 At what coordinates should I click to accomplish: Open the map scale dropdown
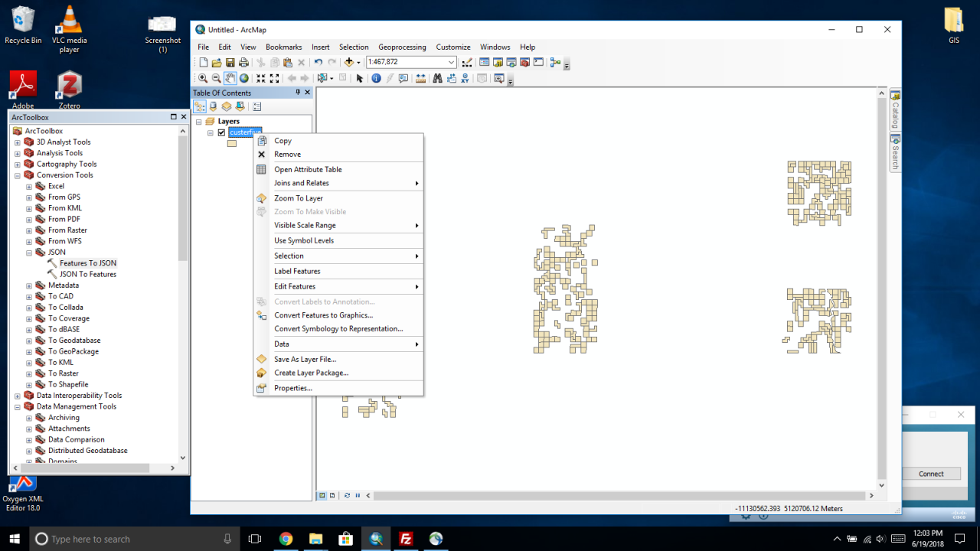451,63
